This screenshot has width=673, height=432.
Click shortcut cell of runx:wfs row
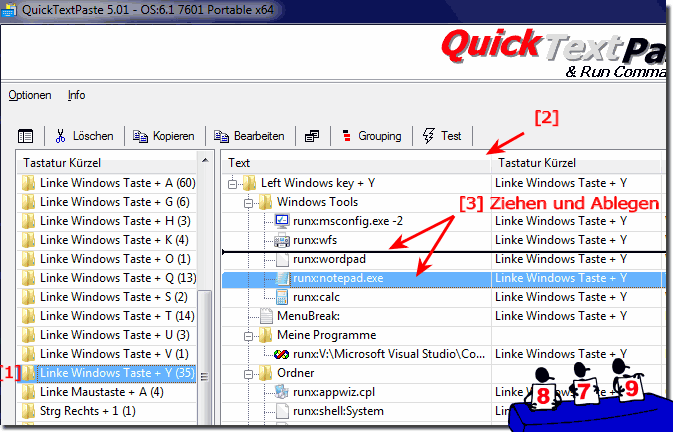(576, 240)
